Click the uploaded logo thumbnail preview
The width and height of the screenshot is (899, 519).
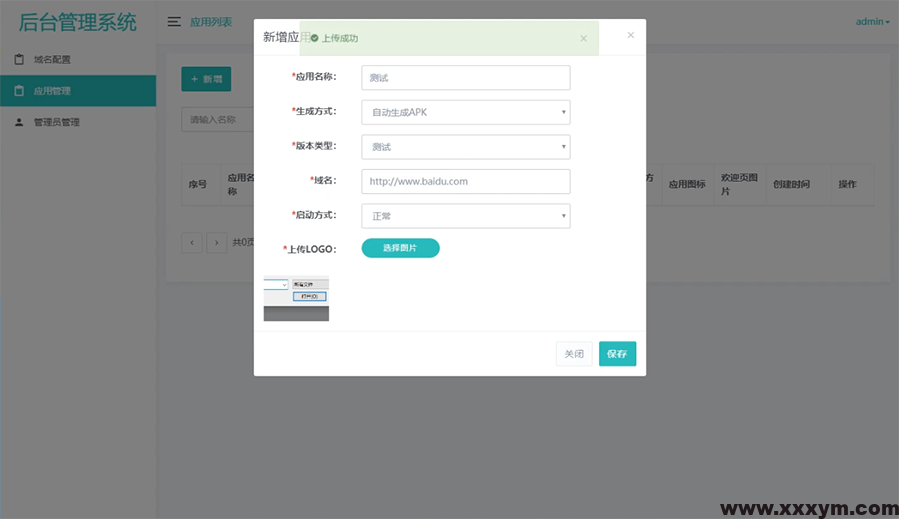(x=296, y=298)
